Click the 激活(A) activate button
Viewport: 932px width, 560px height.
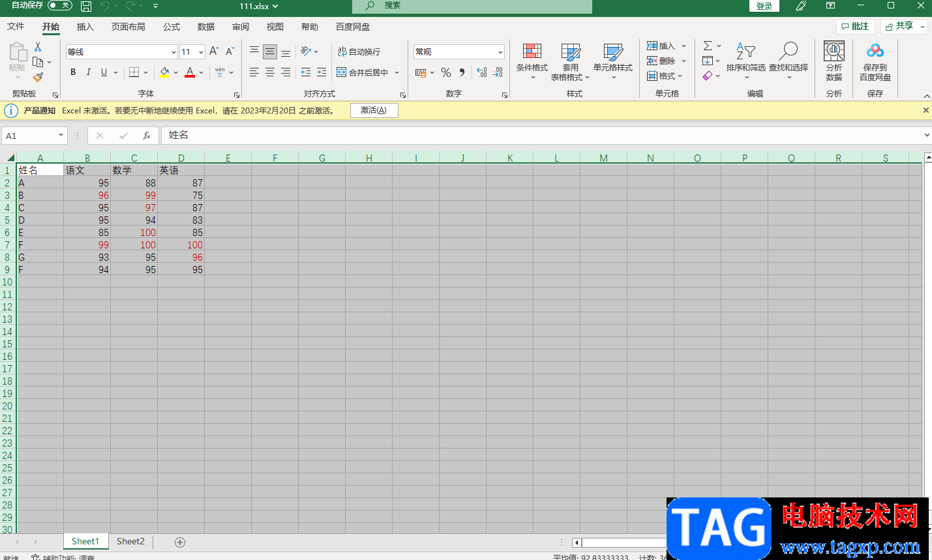point(374,110)
